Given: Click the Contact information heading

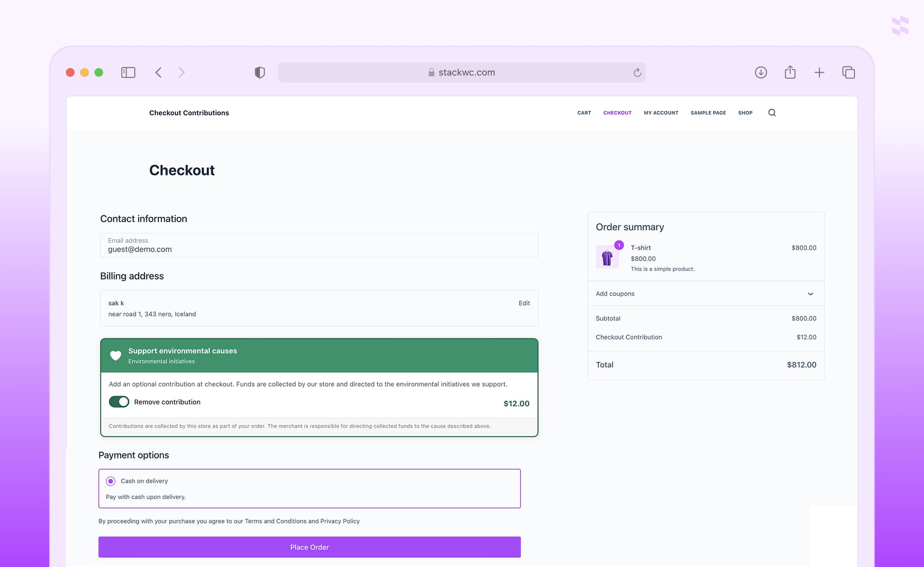Looking at the screenshot, I should tap(143, 219).
